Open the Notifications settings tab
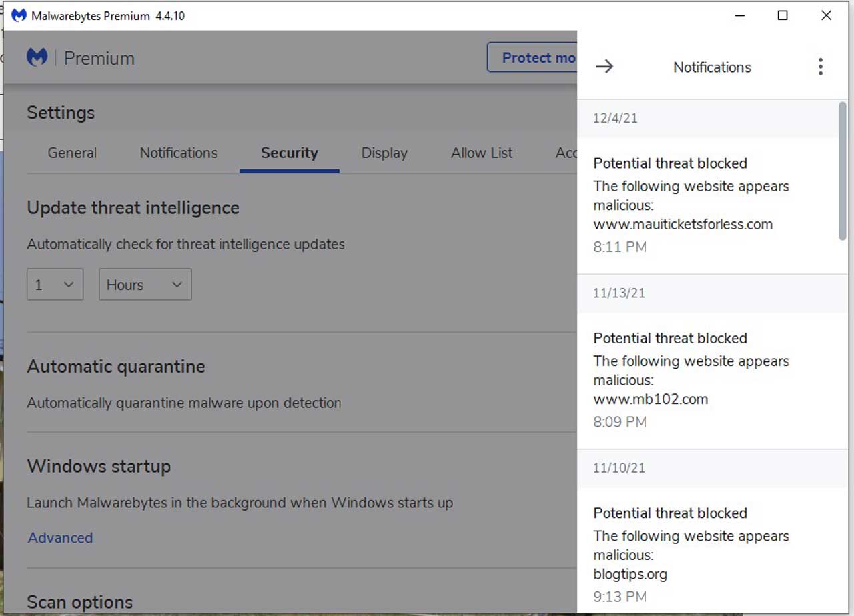 pos(178,153)
